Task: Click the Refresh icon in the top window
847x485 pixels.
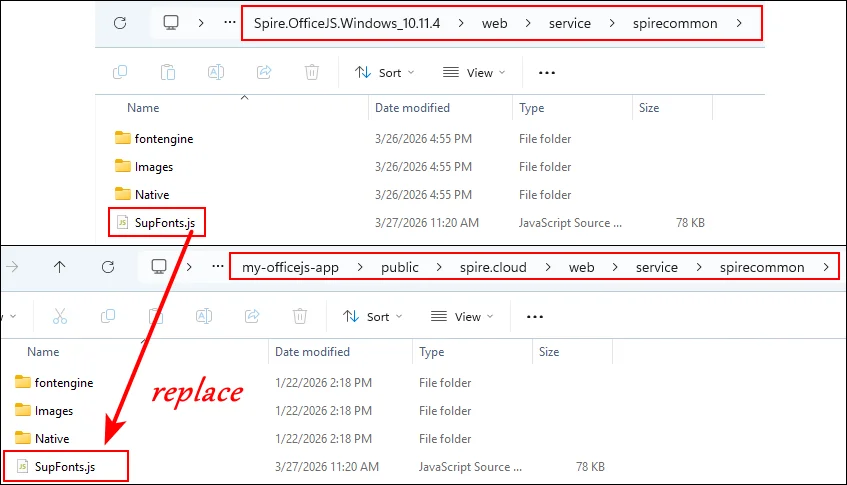Action: [121, 22]
